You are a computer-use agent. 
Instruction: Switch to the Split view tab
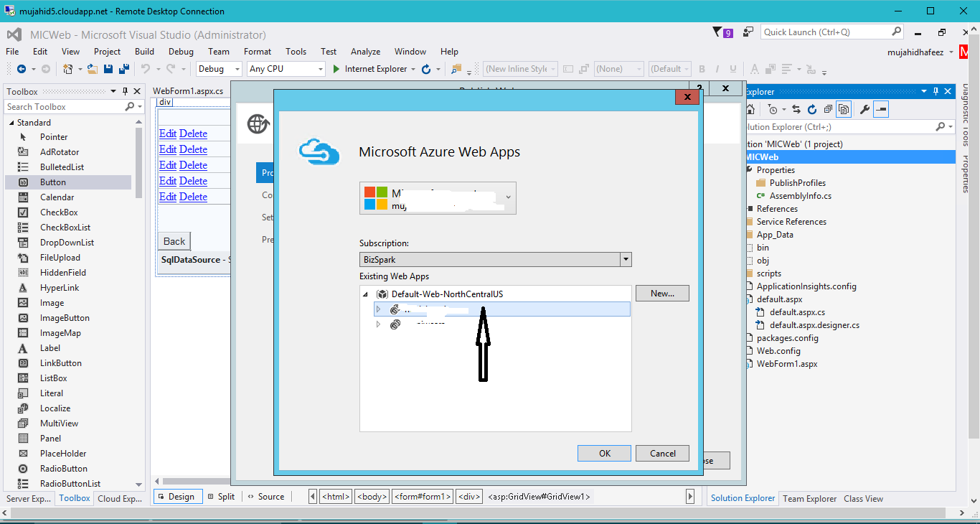pos(221,497)
